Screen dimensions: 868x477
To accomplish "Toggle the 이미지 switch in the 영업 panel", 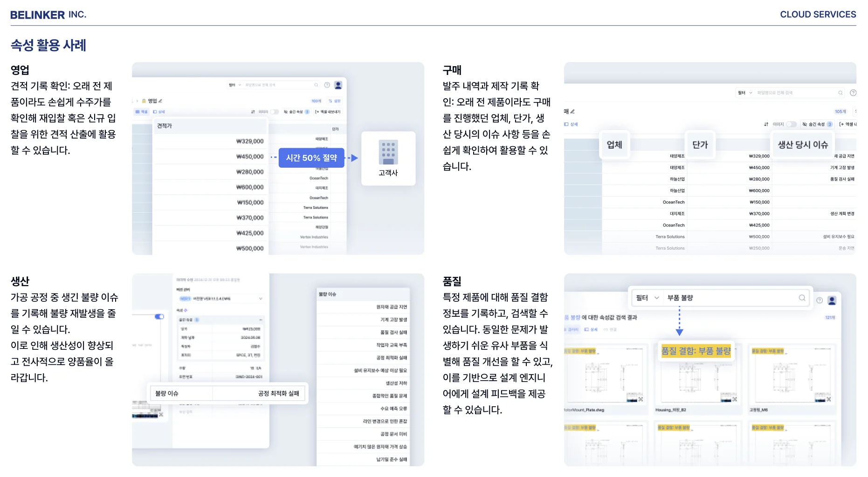I will click(x=274, y=112).
